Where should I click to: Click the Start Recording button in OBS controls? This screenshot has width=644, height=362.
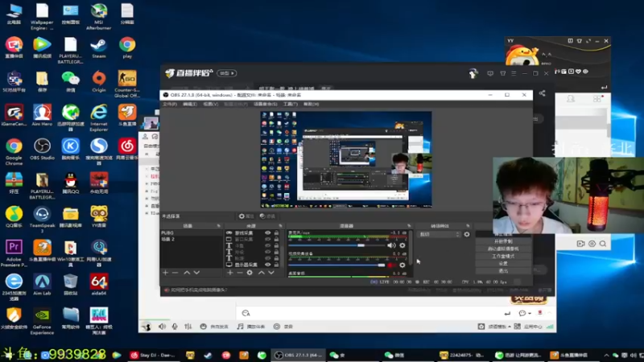click(x=503, y=241)
